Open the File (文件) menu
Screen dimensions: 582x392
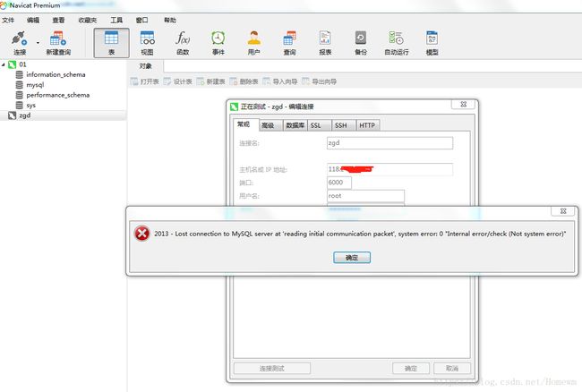8,20
